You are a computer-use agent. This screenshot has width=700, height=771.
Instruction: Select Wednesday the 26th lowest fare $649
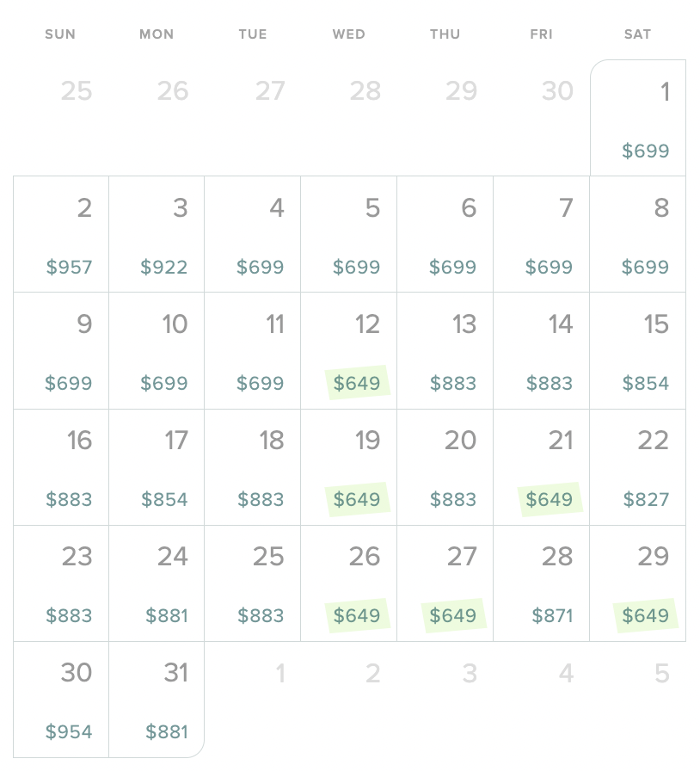click(x=349, y=583)
